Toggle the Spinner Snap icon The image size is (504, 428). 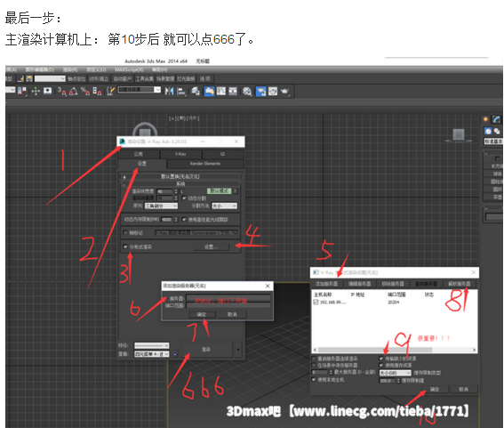pyautogui.click(x=97, y=91)
